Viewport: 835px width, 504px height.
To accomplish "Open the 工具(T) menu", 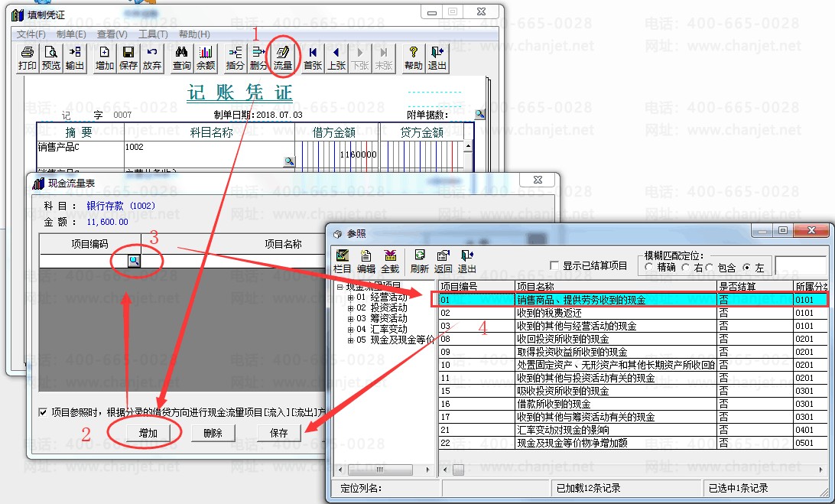I will [x=153, y=34].
